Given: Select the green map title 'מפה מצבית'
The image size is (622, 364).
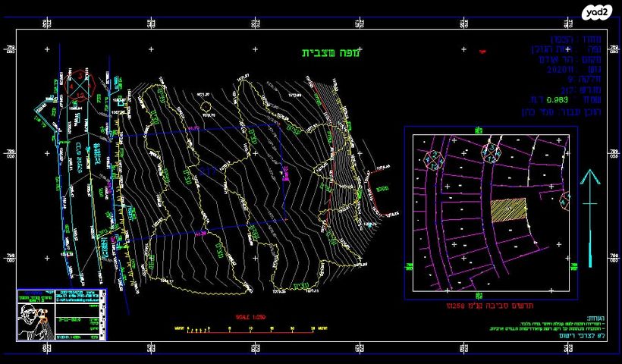Looking at the screenshot, I should (x=330, y=52).
